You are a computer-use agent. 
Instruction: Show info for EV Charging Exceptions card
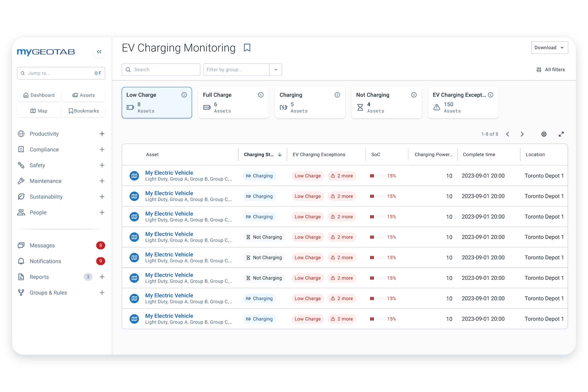[x=491, y=95]
